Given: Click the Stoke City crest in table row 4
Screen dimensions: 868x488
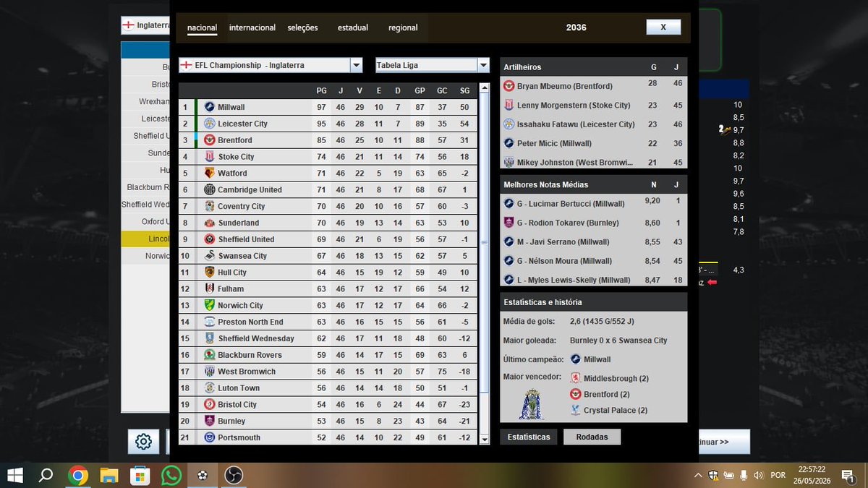Looking at the screenshot, I should tap(210, 157).
